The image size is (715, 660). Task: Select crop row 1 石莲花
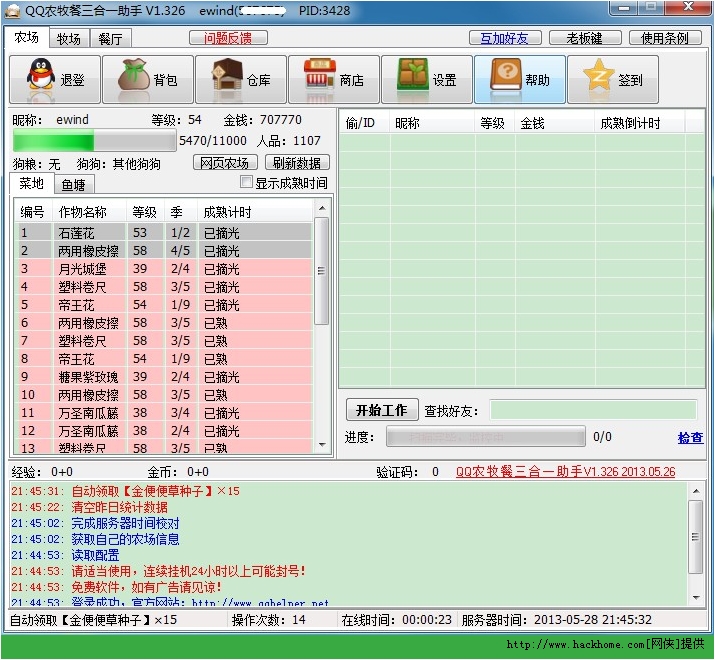163,233
